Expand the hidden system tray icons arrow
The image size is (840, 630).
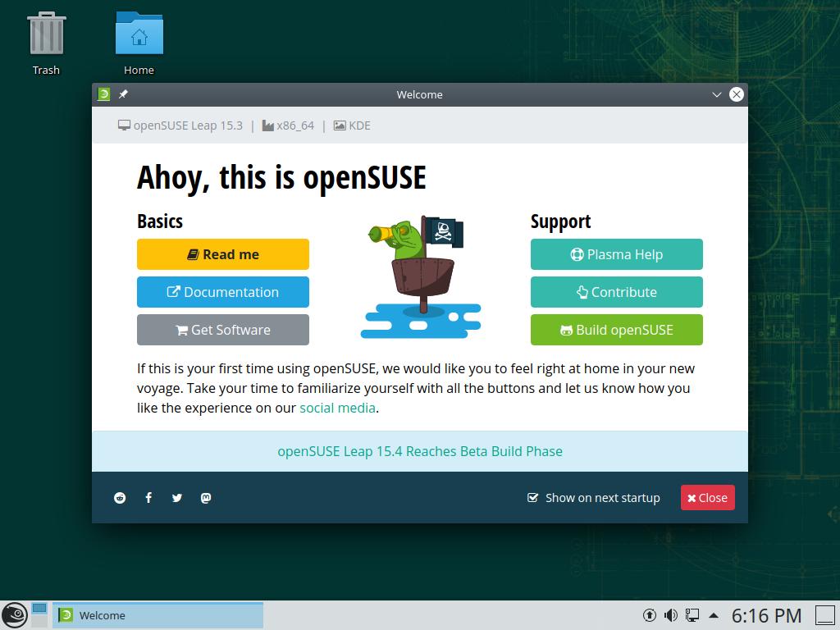tap(714, 615)
